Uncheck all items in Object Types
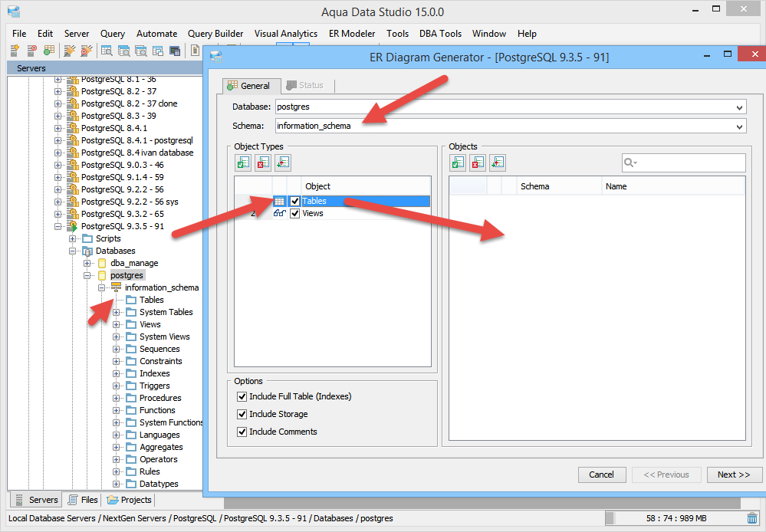 point(263,163)
